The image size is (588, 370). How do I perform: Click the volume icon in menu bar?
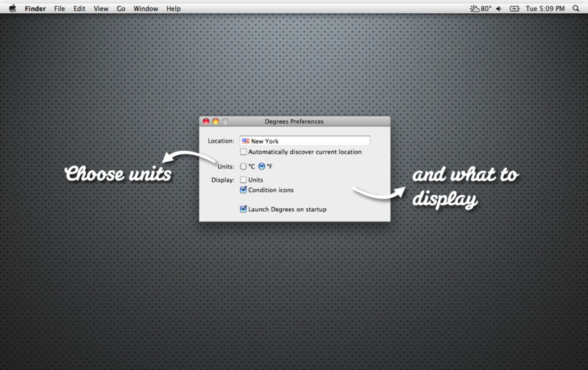499,8
